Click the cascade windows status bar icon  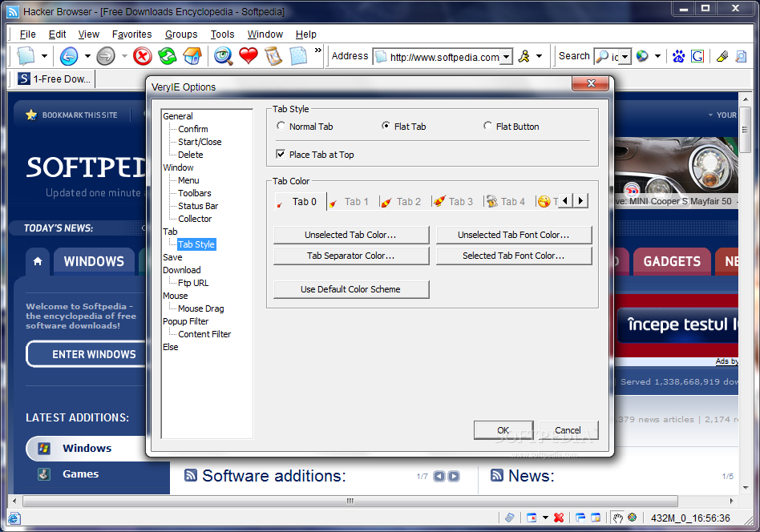(580, 518)
